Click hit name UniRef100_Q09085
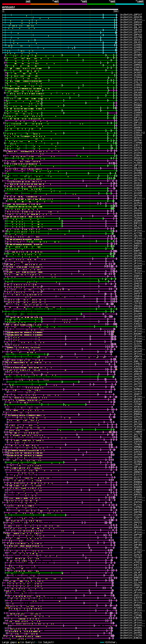146x644 pixels. (x=131, y=90)
